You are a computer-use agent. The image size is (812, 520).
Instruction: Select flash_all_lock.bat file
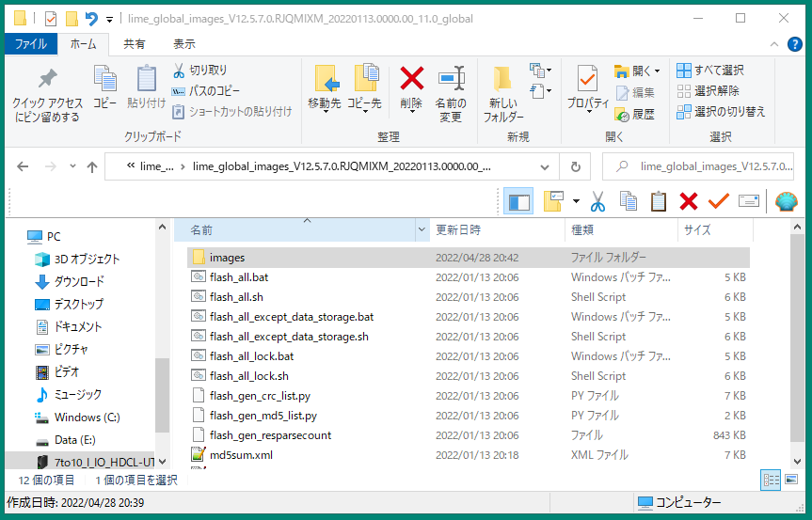click(x=469, y=356)
